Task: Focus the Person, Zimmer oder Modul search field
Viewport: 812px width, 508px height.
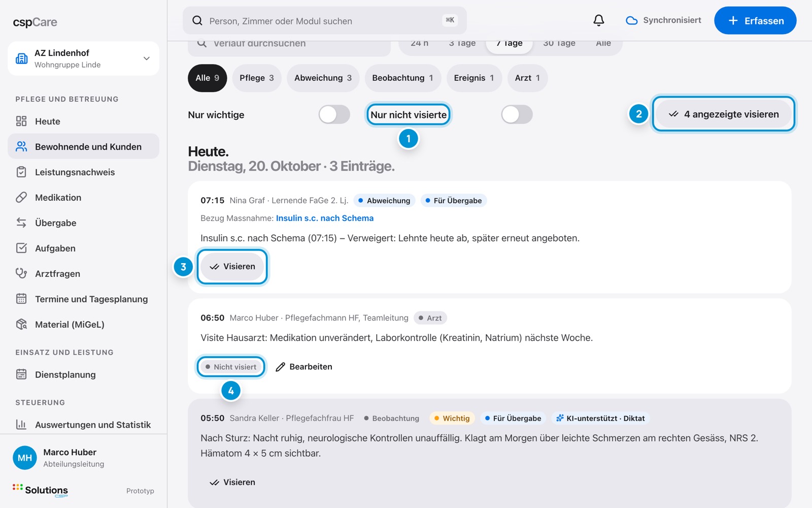Action: coord(325,21)
